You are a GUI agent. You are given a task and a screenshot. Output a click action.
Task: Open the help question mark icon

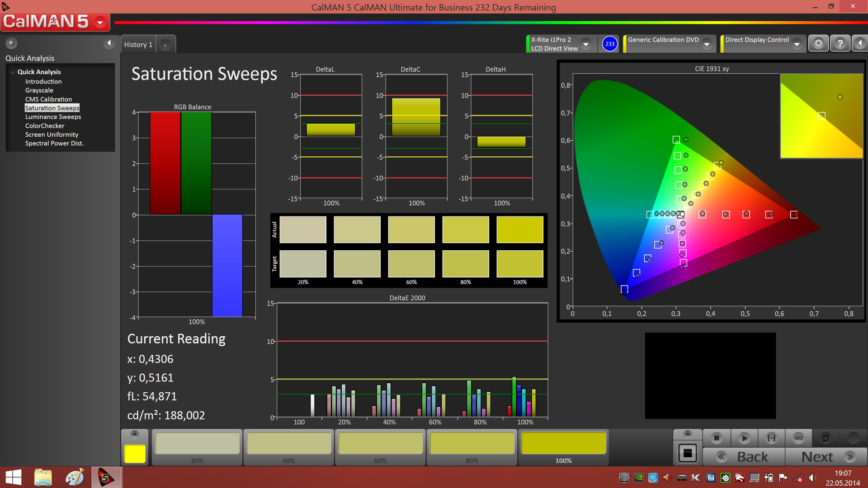(x=840, y=43)
